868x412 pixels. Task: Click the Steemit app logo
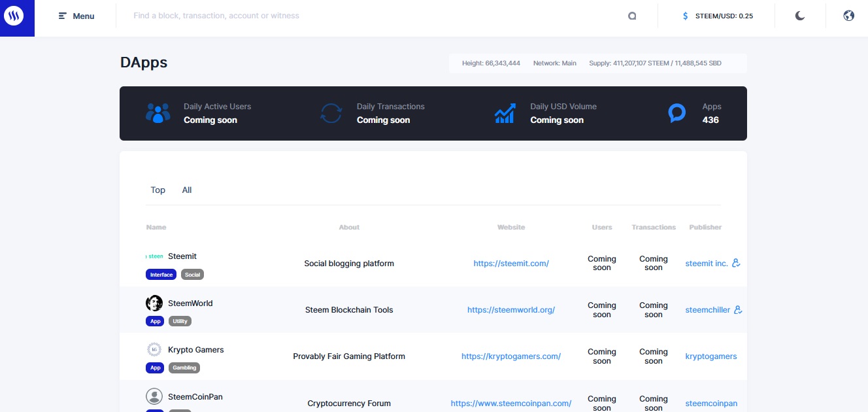(154, 256)
